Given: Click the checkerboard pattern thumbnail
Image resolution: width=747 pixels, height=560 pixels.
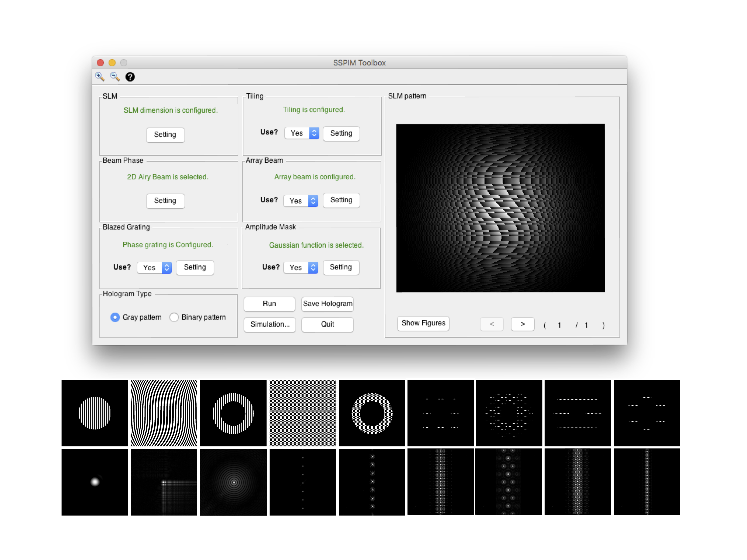Looking at the screenshot, I should (303, 413).
